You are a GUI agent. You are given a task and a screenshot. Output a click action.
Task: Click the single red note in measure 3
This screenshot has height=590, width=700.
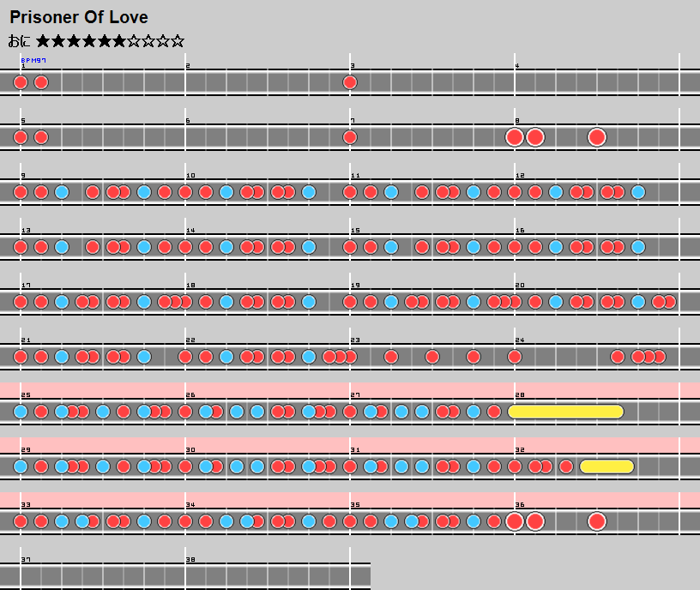point(350,82)
